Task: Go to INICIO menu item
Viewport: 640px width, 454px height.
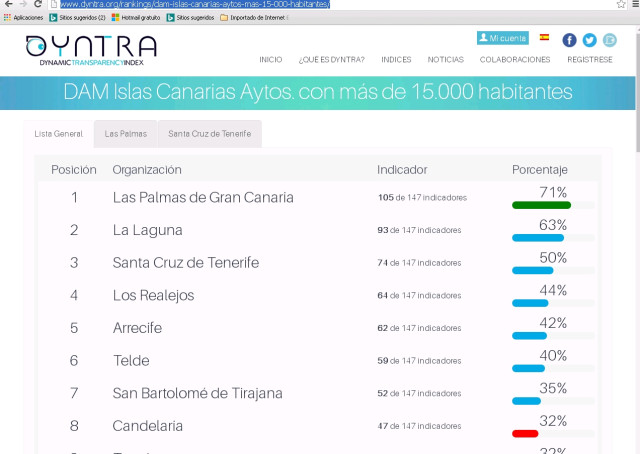Action: point(271,60)
